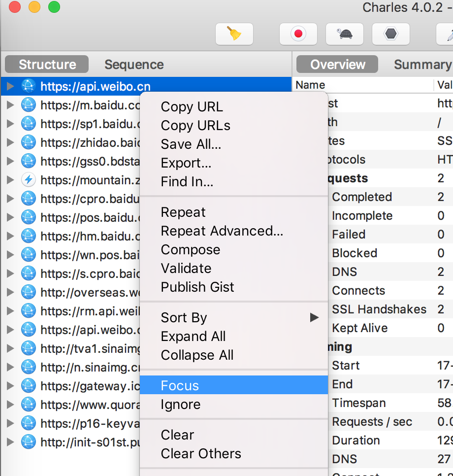Screen dimensions: 453x476
Task: Click globe icon beside rm.api.weibo host
Action: (29, 311)
